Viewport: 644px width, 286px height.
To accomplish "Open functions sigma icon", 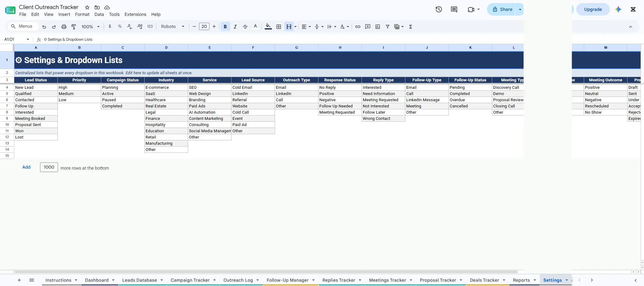I will [411, 27].
